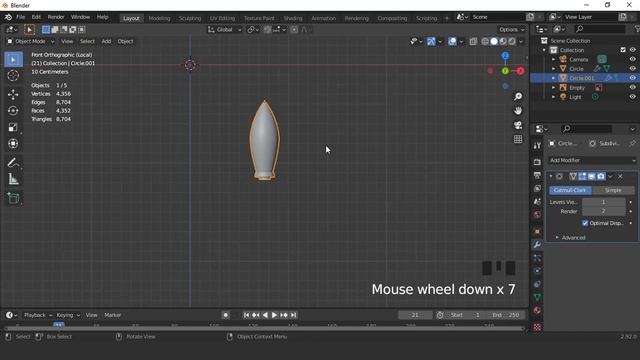
Task: Adjust Levels Viewport value field
Action: pyautogui.click(x=604, y=202)
